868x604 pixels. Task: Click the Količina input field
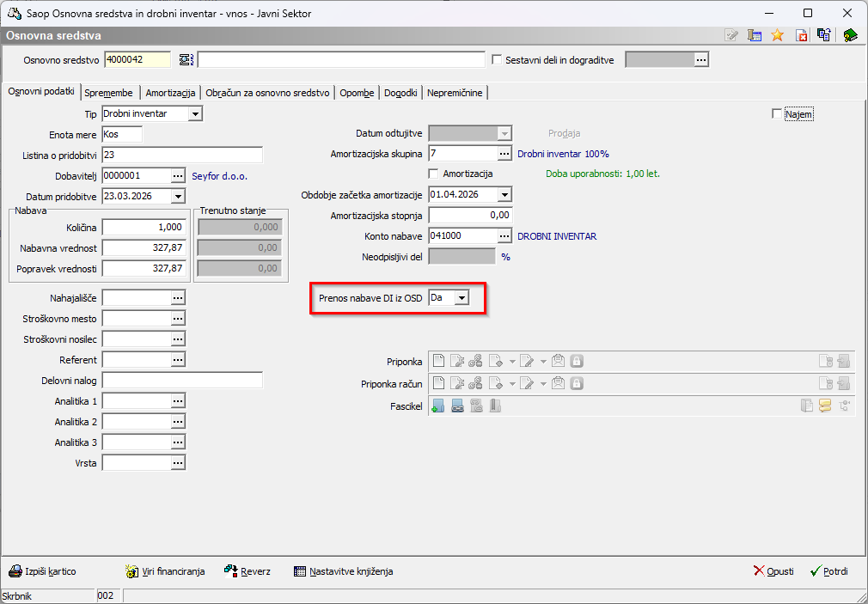(144, 228)
